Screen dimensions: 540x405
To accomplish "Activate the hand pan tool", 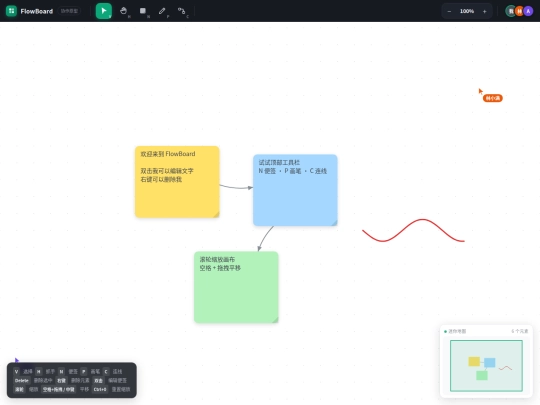I will (x=123, y=11).
